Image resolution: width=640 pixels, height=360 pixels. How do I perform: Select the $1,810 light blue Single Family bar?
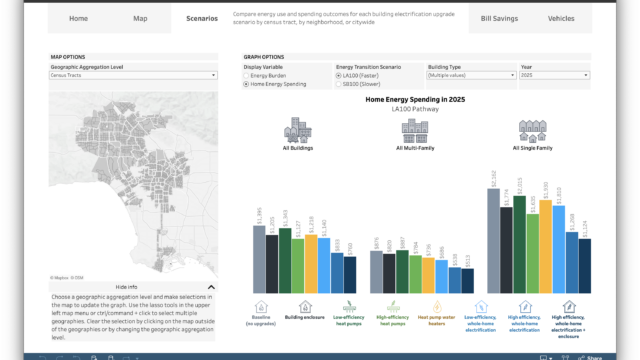click(559, 249)
